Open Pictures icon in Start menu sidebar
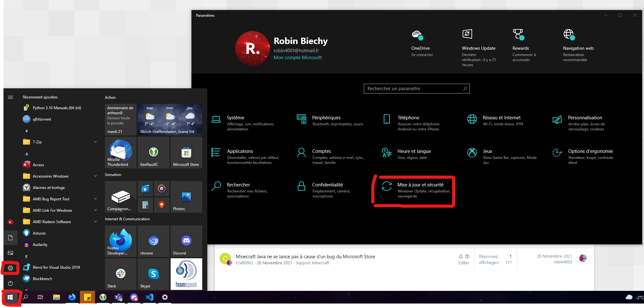644x307 pixels. [x=10, y=253]
